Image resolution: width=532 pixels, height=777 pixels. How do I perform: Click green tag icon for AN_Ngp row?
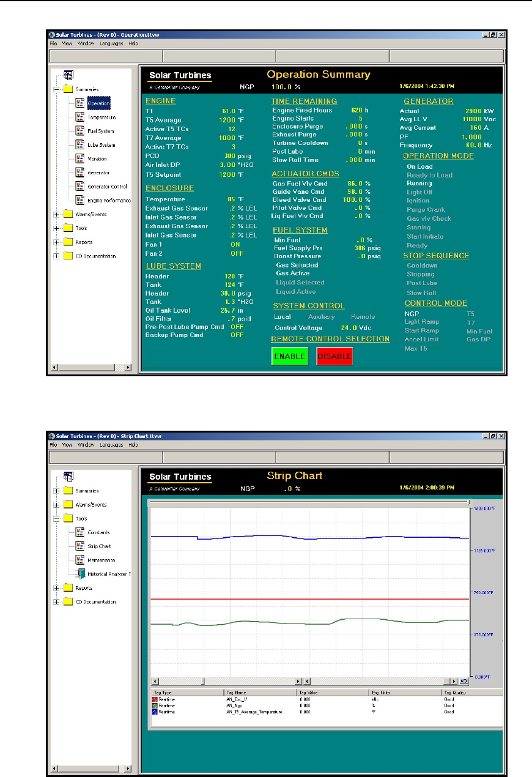click(154, 706)
